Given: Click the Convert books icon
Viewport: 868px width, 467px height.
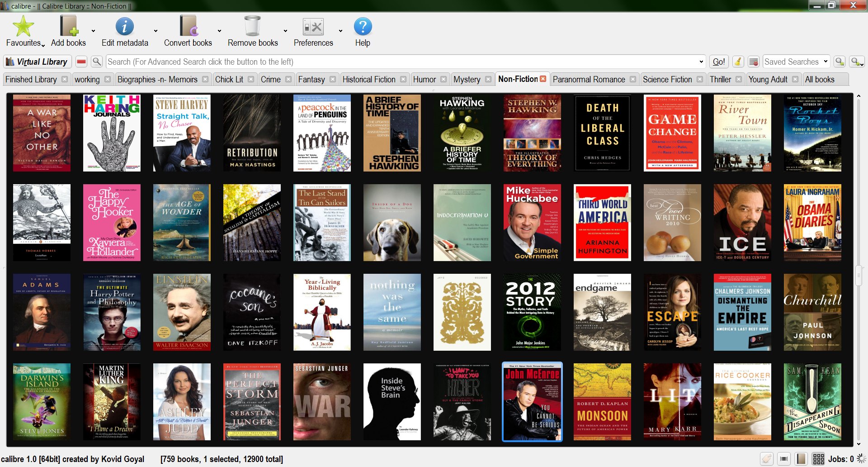Looking at the screenshot, I should click(x=188, y=27).
